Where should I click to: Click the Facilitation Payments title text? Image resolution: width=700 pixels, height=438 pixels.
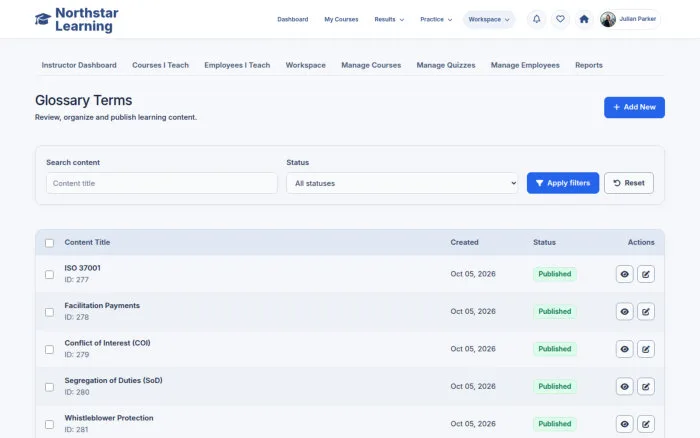tap(102, 305)
